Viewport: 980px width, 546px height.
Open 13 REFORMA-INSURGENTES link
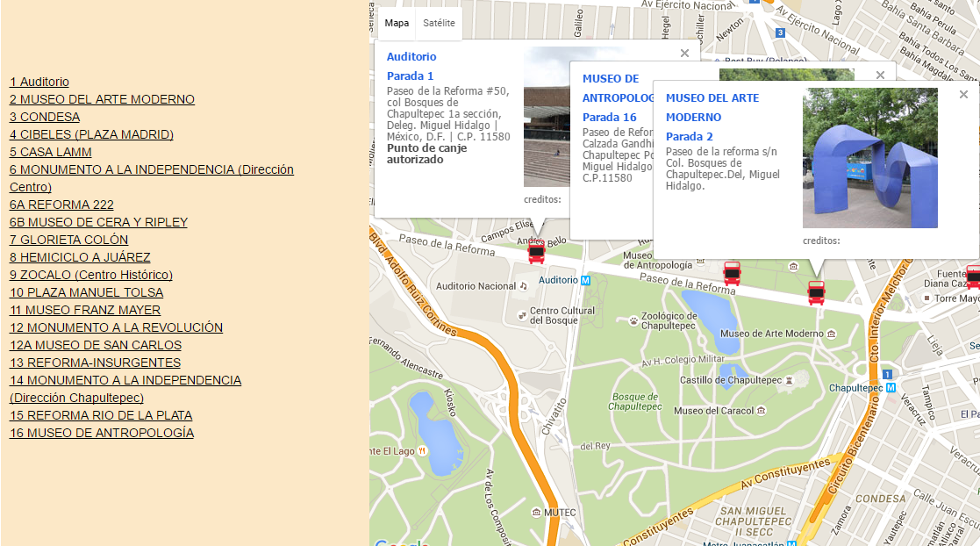[x=95, y=363]
